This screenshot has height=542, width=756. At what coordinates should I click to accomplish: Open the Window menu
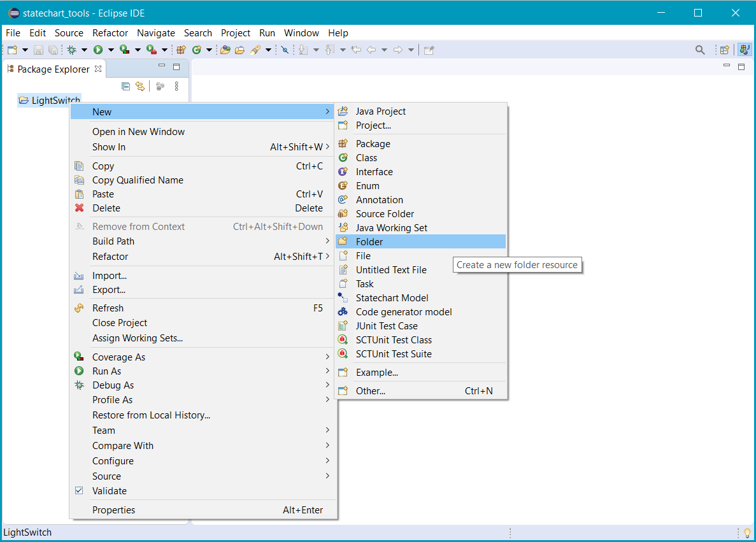pos(301,32)
